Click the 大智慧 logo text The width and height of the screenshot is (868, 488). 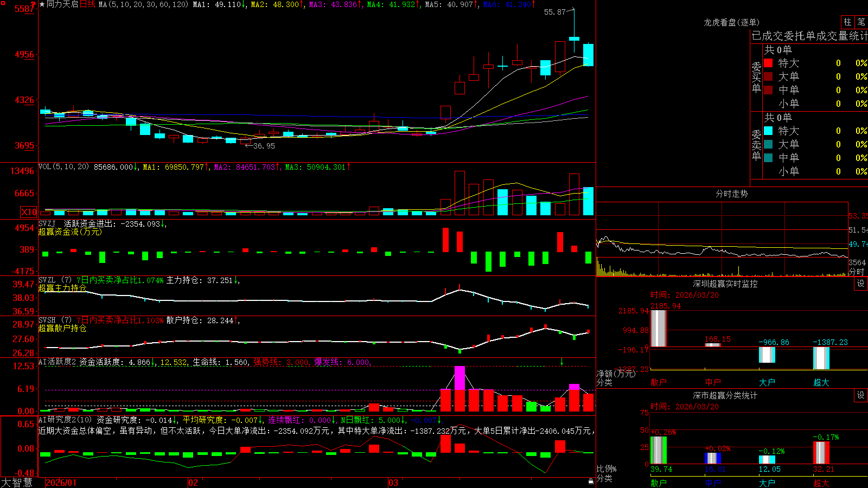17,482
